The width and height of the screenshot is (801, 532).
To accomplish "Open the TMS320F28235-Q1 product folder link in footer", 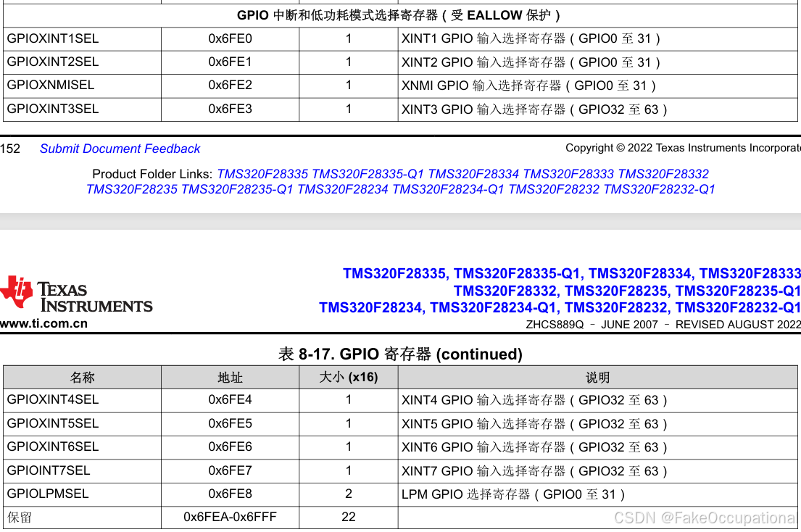I will click(x=237, y=189).
